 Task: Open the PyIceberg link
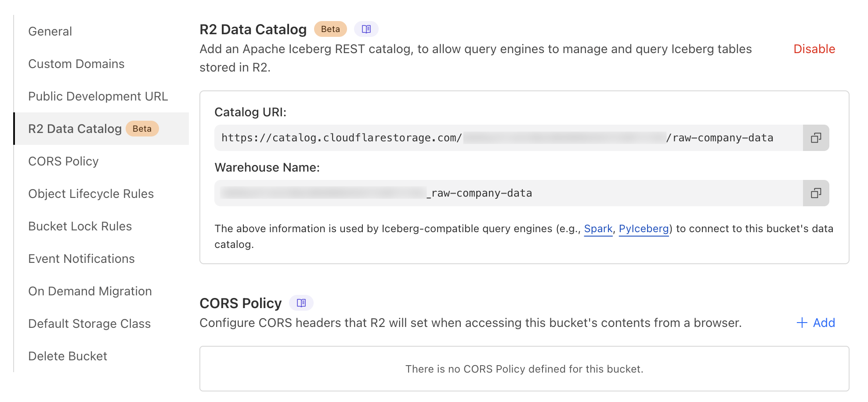click(x=643, y=229)
